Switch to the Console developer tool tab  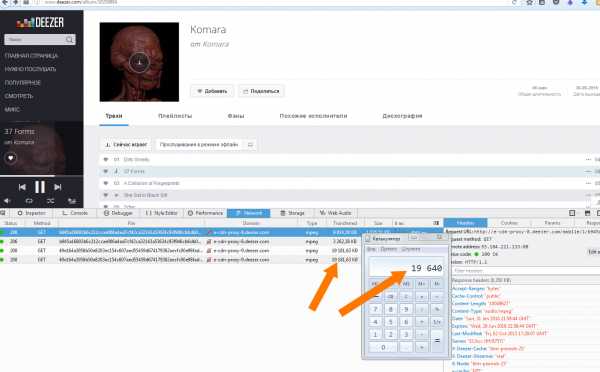[75, 213]
